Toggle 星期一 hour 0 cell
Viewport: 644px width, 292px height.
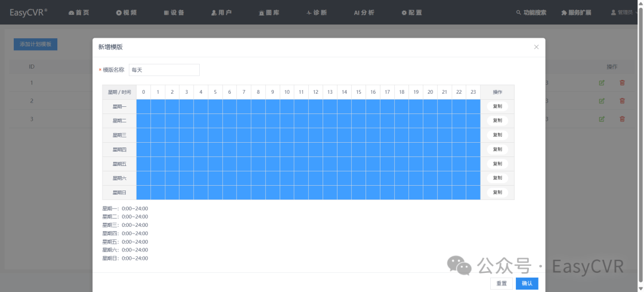coord(143,106)
